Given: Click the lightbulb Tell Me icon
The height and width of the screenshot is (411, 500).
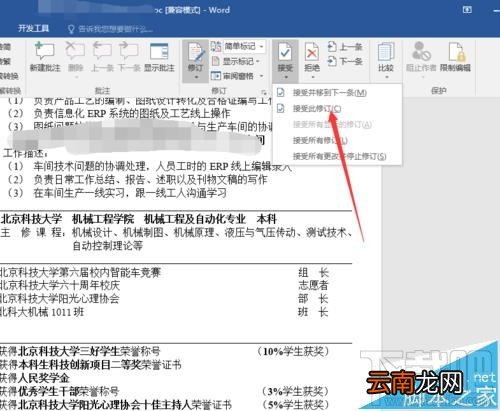Looking at the screenshot, I should (x=71, y=29).
